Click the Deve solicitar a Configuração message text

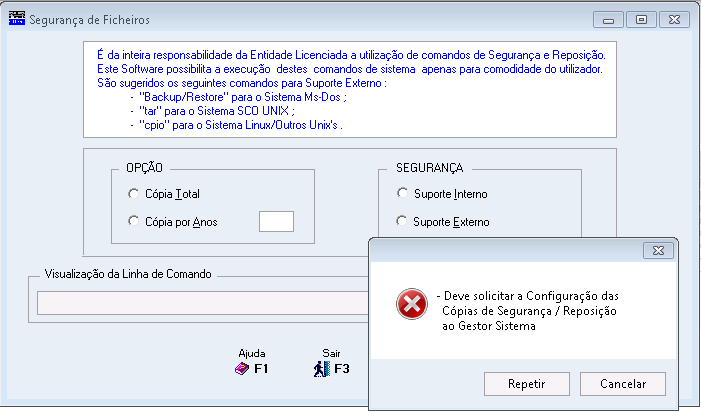tap(528, 311)
